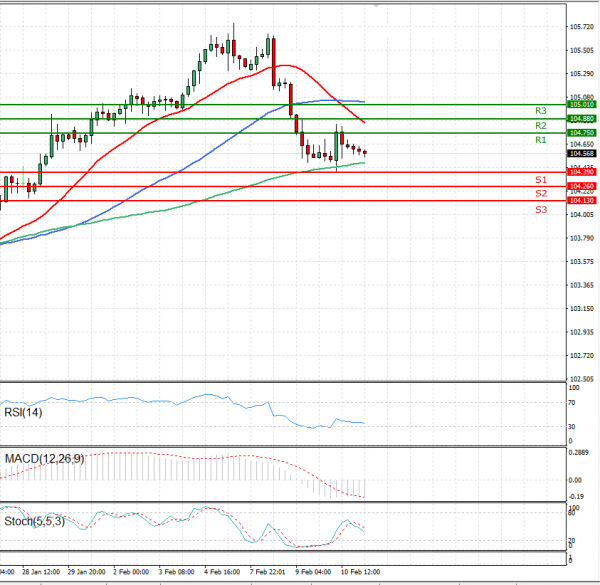Click the MACD(12,26,9) indicator label

[x=44, y=459]
